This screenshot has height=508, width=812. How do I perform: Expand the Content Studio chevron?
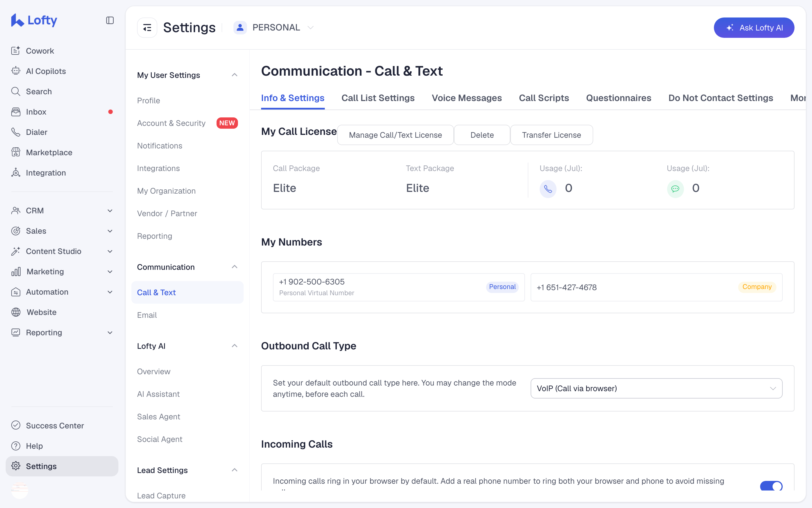click(110, 251)
